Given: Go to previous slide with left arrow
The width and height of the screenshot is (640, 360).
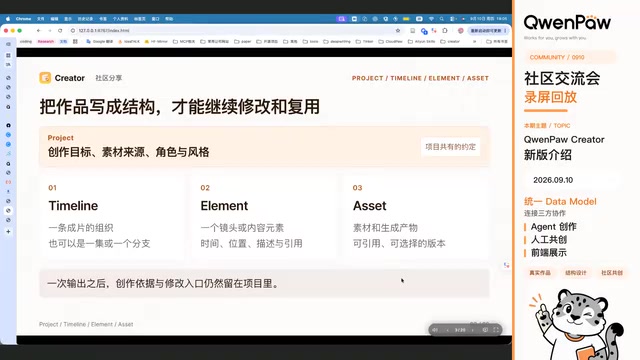Looking at the screenshot, I should pyautogui.click(x=448, y=330).
